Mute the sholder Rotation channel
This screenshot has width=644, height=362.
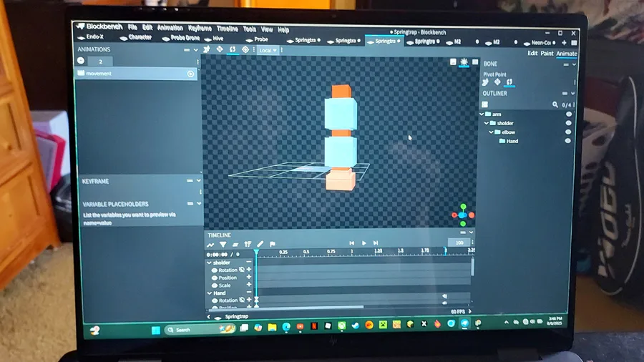tap(215, 270)
